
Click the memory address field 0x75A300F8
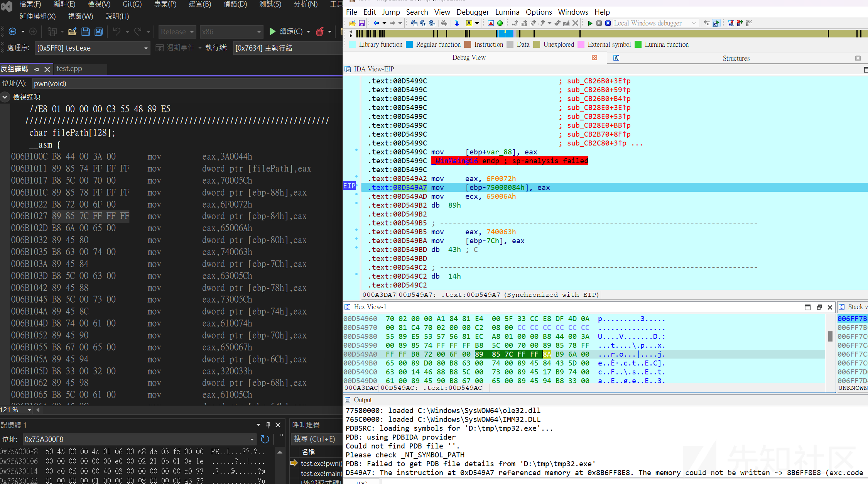point(140,439)
